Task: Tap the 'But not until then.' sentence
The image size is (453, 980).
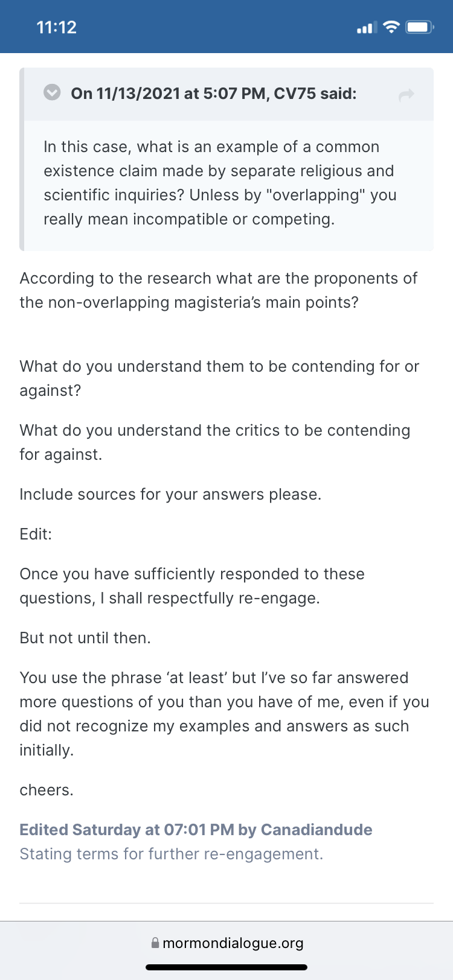Action: (x=85, y=638)
